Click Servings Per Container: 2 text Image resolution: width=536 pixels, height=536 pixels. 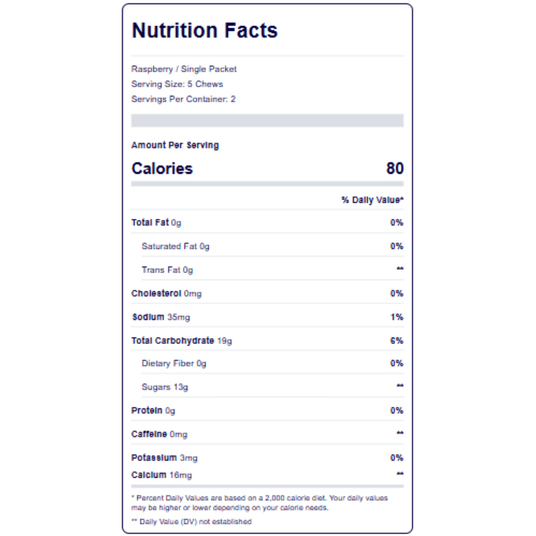(183, 99)
